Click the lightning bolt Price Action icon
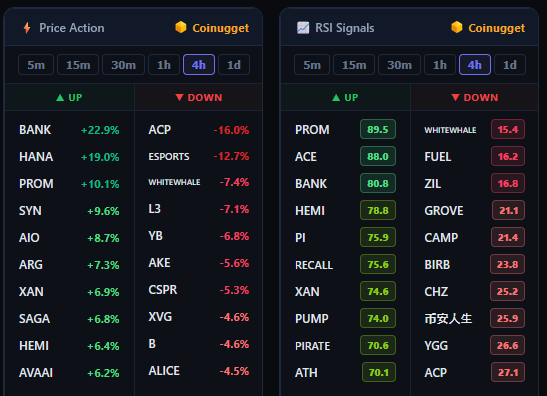The width and height of the screenshot is (547, 396). [x=27, y=28]
